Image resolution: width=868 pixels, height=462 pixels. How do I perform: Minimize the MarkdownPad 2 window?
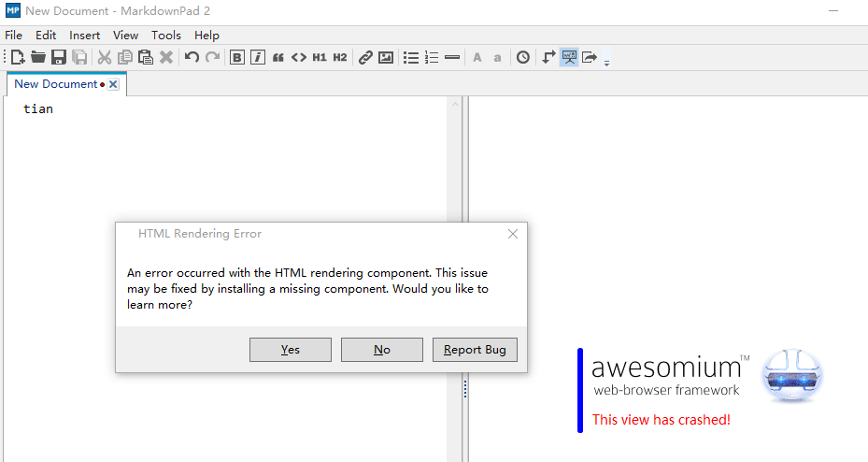point(833,11)
